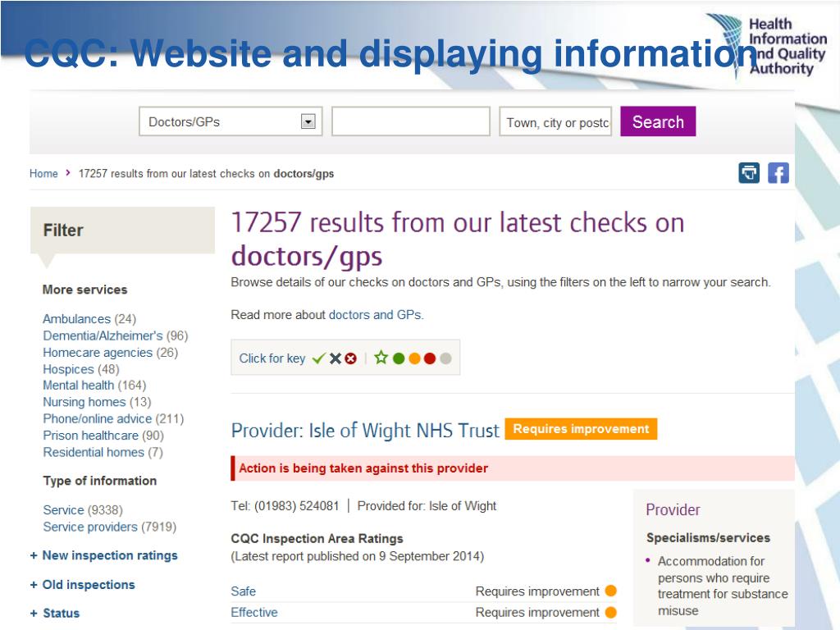Click the Filter panel heading

coord(63,231)
